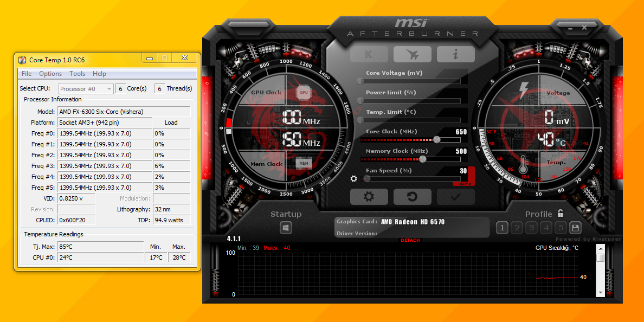Click the monitor graph scrollbar thumb
Image resolution: width=644 pixels, height=322 pixels.
600,257
